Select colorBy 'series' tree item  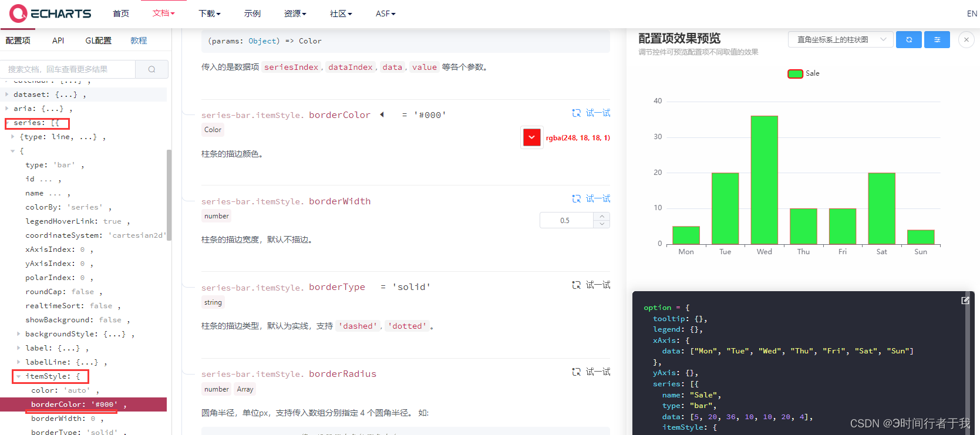pyautogui.click(x=68, y=207)
